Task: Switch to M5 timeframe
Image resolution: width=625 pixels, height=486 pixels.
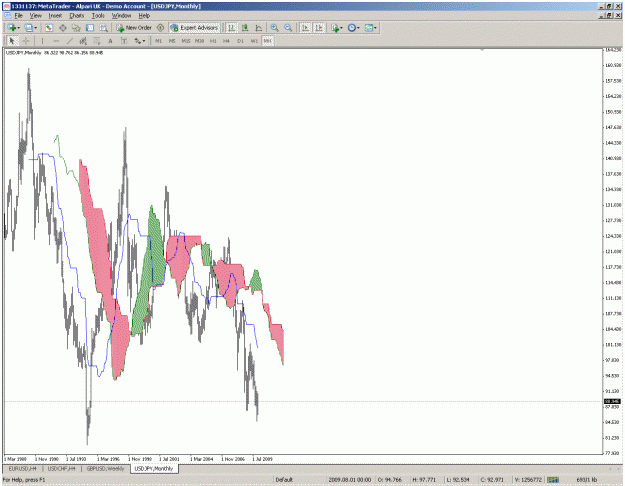Action: [172, 41]
